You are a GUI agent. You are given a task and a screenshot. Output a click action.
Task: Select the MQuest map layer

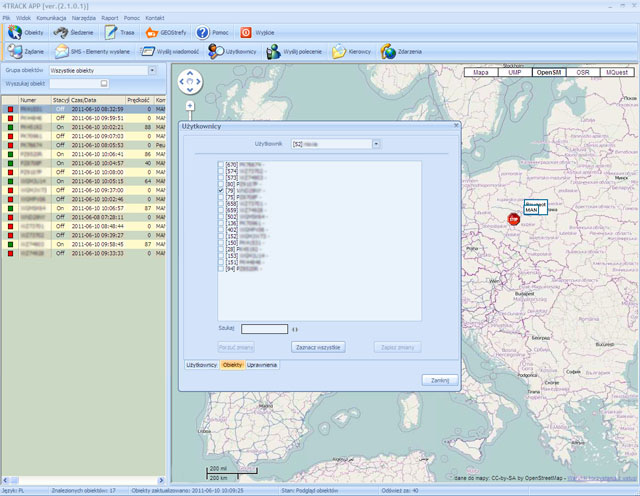[x=617, y=72]
